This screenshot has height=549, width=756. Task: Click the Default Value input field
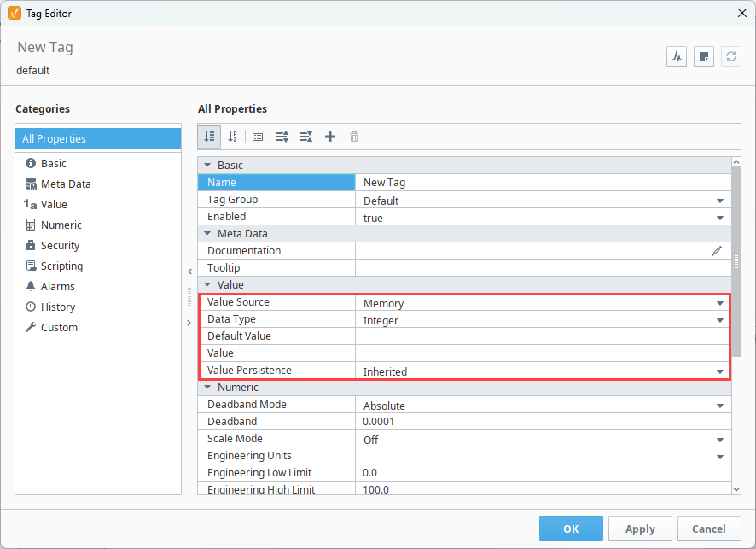click(x=542, y=336)
